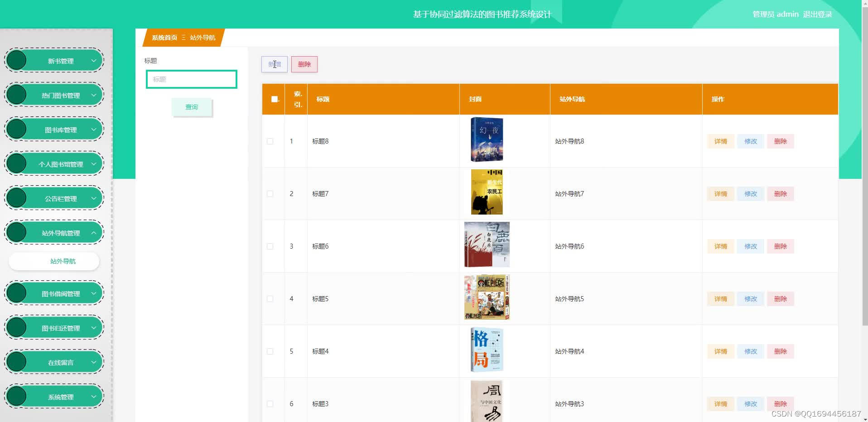The height and width of the screenshot is (422, 868).
Task: Click the One Piece cover thumbnail
Action: [x=487, y=297]
